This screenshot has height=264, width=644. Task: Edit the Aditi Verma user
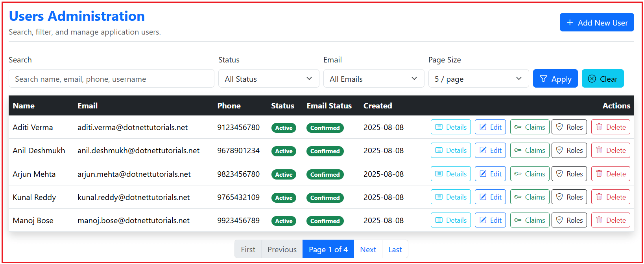pyautogui.click(x=490, y=127)
